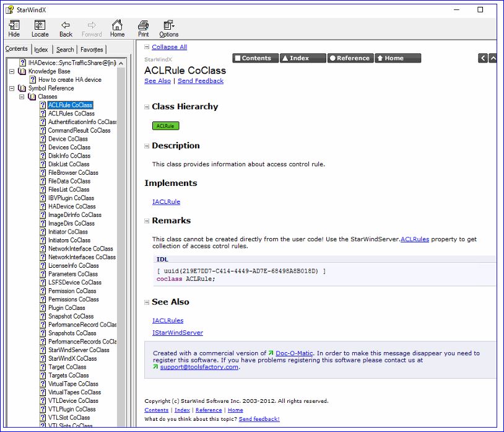Viewport: 504px width, 432px height.
Task: Click the See Also link under title
Action: [157, 81]
